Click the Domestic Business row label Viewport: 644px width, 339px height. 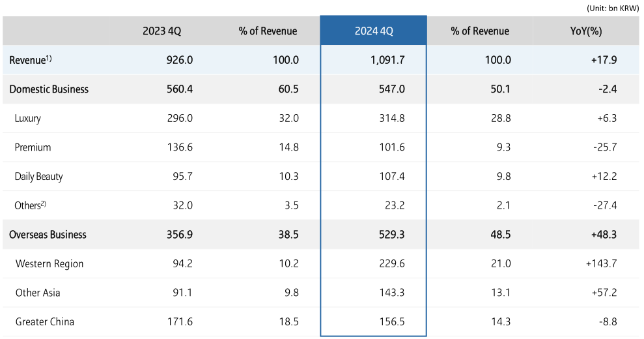point(49,89)
